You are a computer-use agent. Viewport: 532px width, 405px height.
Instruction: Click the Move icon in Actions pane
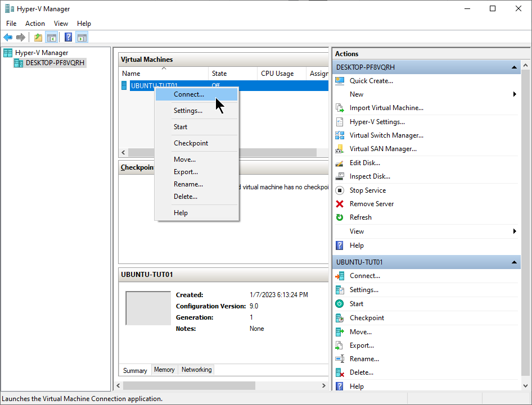340,332
